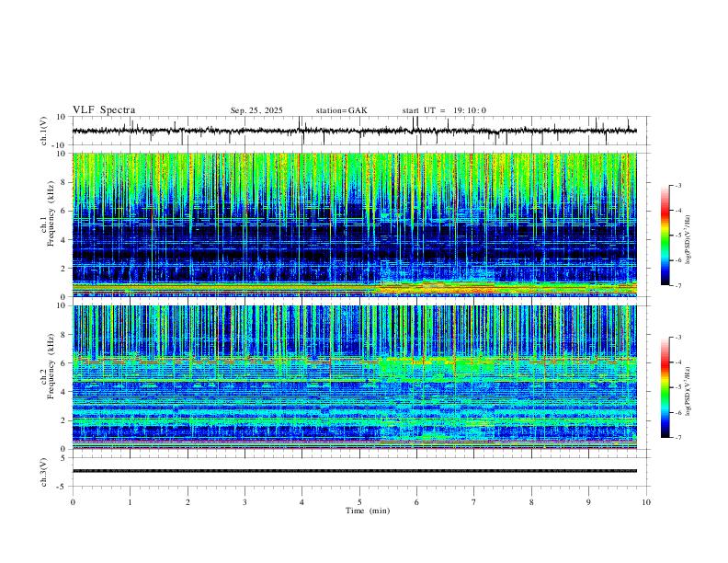Click the ch.2 PSD color scale bar
Screen dimensions: 728x563
pos(665,387)
